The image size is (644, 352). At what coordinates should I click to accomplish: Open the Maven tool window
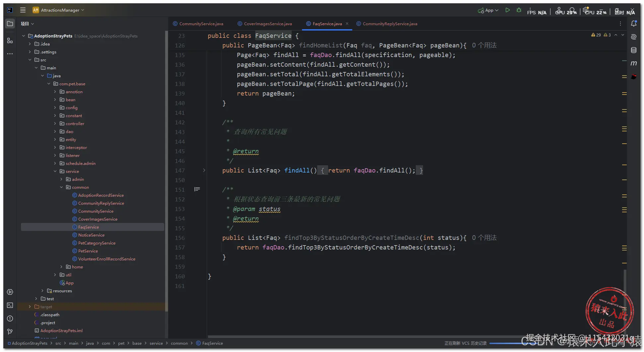pos(634,63)
